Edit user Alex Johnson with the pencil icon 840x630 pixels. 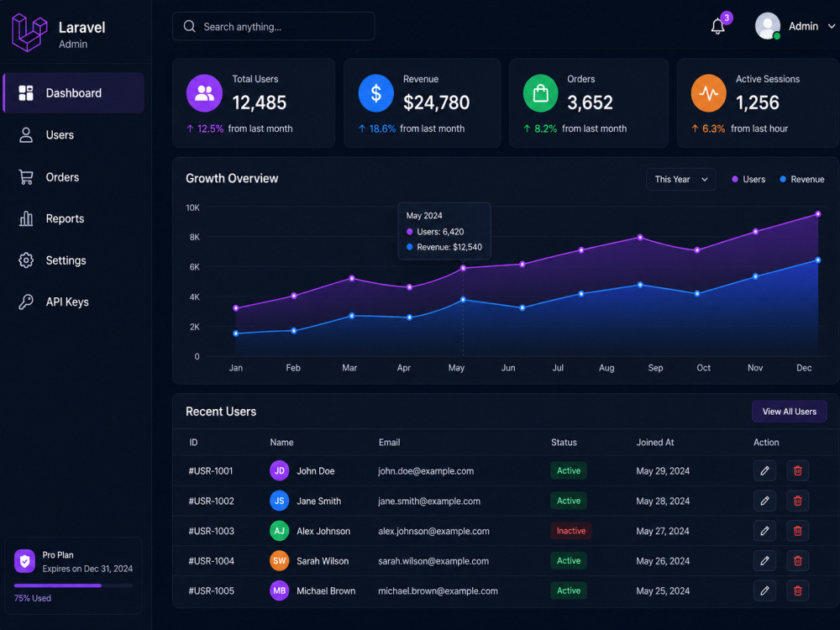point(764,531)
